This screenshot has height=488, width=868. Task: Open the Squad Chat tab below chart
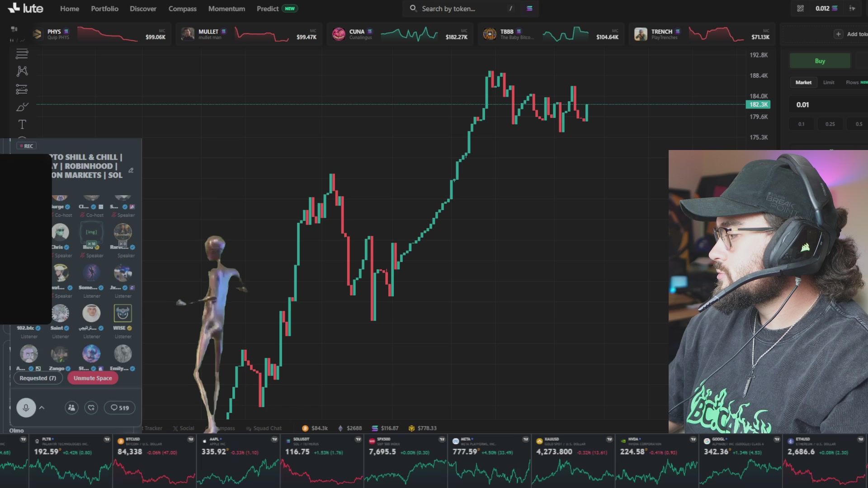(x=264, y=428)
